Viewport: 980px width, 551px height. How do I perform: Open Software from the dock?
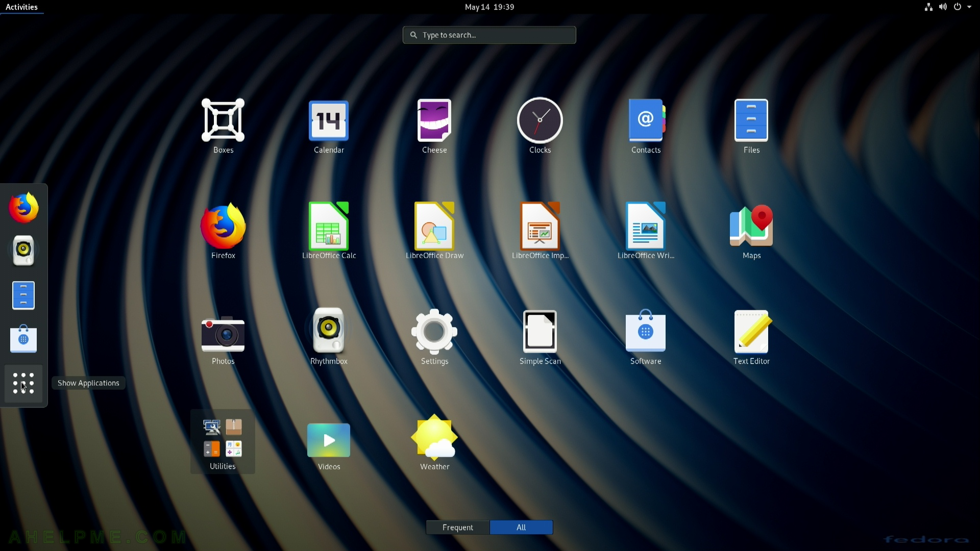pyautogui.click(x=23, y=339)
